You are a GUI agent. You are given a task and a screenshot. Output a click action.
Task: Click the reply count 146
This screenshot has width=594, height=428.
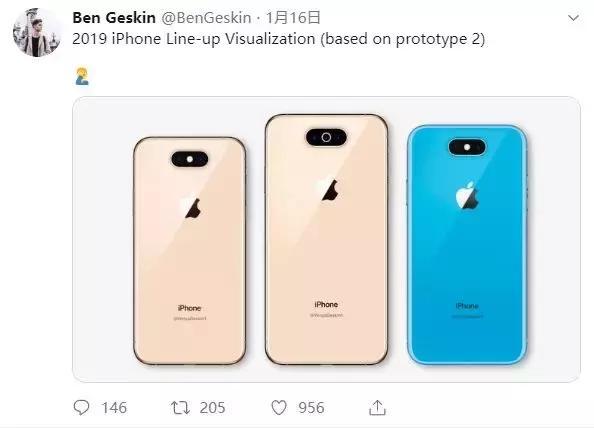click(114, 408)
